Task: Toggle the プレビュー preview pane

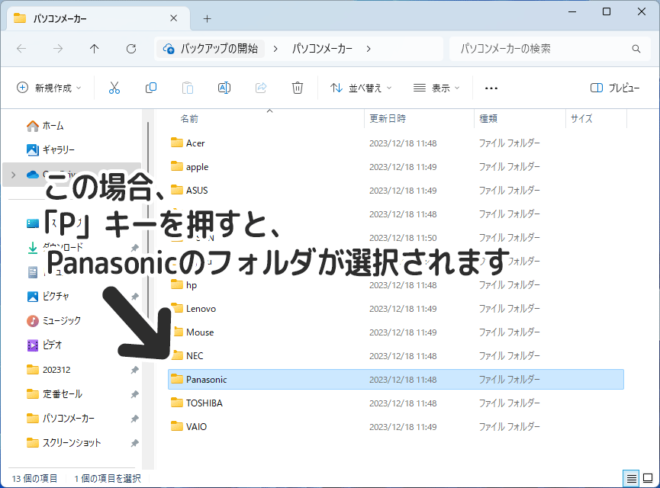Action: pyautogui.click(x=615, y=88)
